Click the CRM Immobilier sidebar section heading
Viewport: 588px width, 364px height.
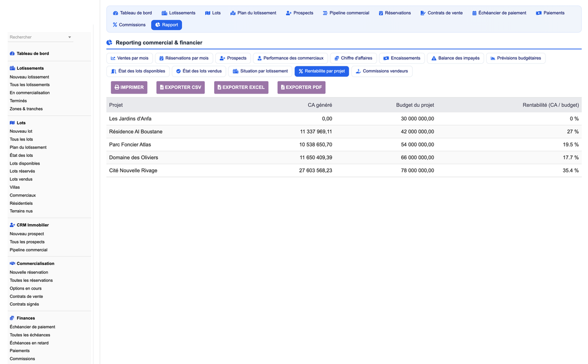click(29, 225)
